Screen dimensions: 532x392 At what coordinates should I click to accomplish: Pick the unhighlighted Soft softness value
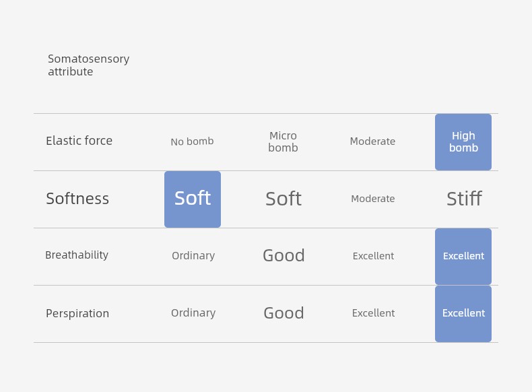click(284, 199)
